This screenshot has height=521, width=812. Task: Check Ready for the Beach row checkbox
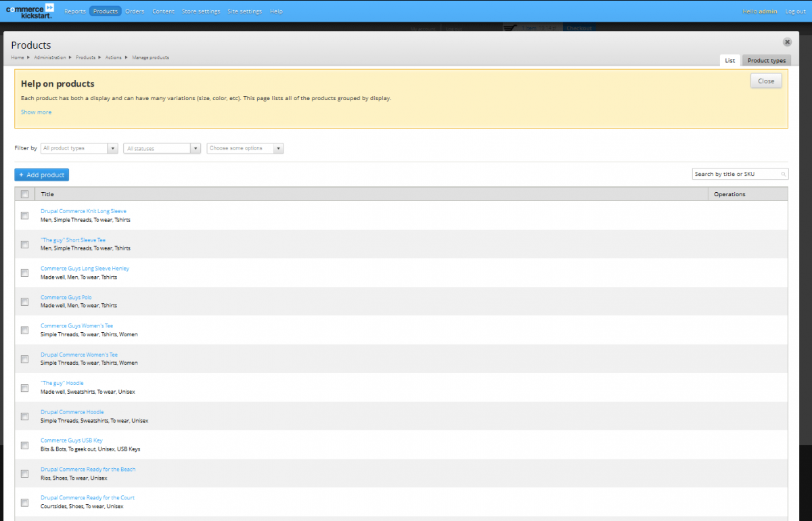[25, 474]
